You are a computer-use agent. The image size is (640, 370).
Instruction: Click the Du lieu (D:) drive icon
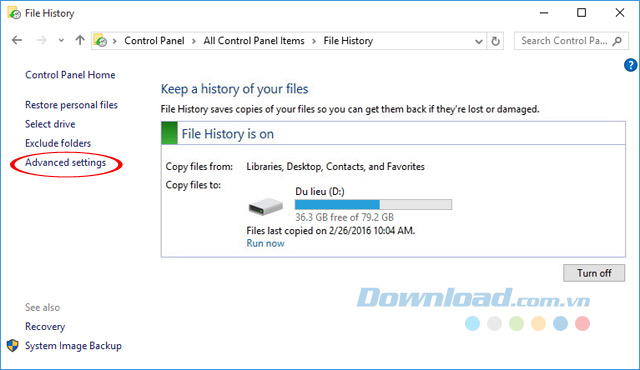(265, 206)
